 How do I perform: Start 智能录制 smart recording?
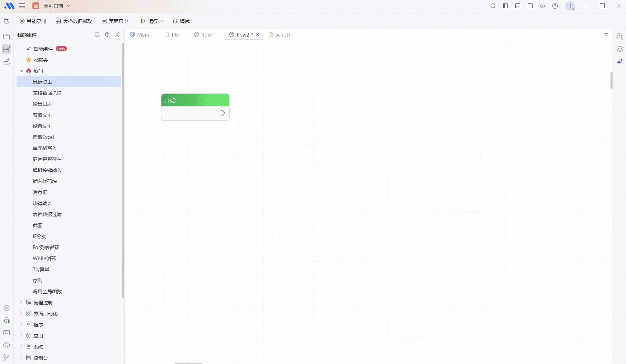[33, 21]
